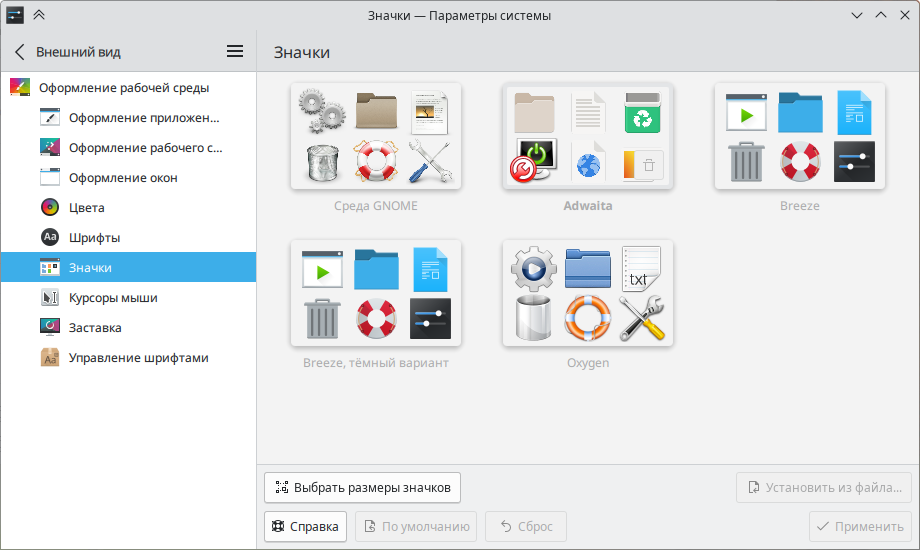
Task: Open the Оформление рабочего с... section
Action: coord(128,147)
